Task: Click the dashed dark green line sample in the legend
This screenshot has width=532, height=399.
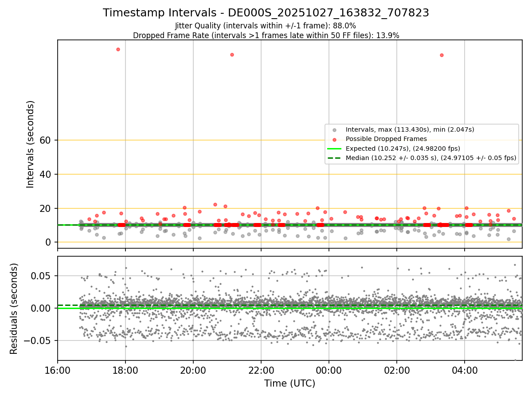Action: coord(335,158)
